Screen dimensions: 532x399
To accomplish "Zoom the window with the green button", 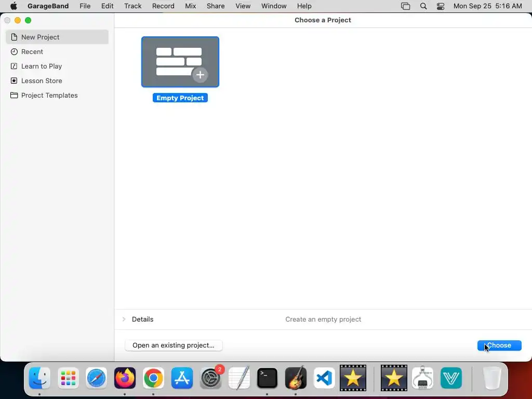I will point(28,20).
